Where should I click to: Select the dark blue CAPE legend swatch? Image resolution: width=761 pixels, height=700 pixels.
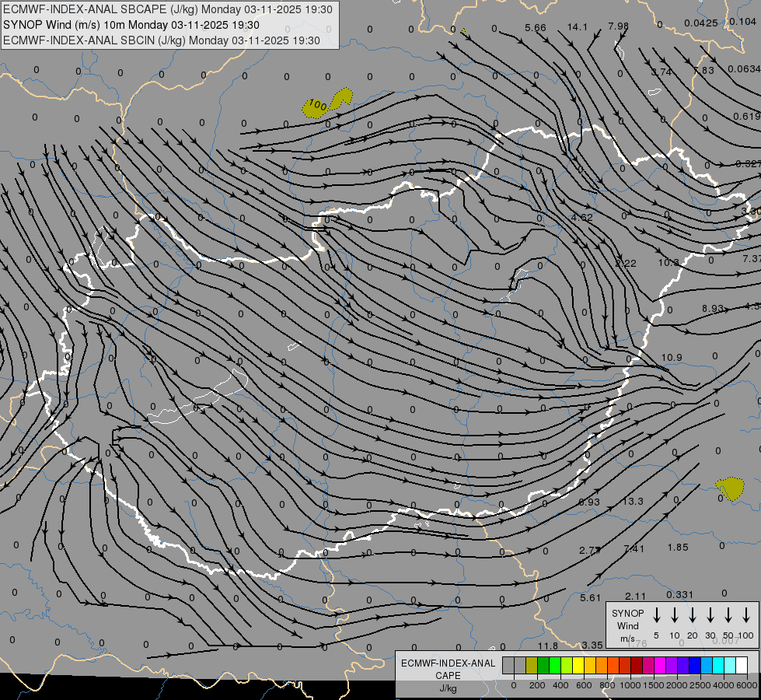pyautogui.click(x=695, y=666)
